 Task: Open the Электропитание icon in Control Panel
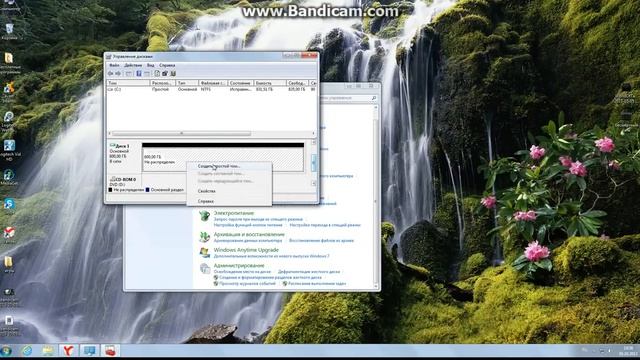[x=204, y=216]
